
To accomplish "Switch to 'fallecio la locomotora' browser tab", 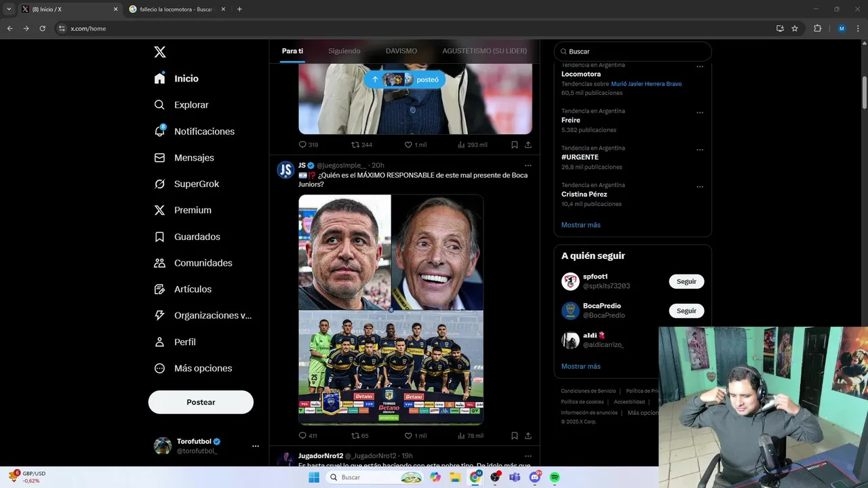I will point(176,9).
